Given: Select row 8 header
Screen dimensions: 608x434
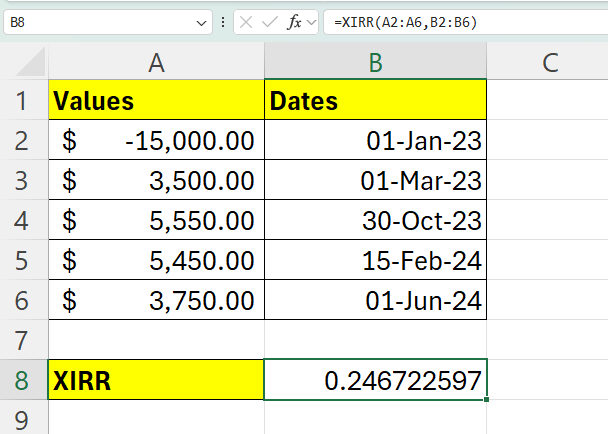Looking at the screenshot, I should [22, 380].
